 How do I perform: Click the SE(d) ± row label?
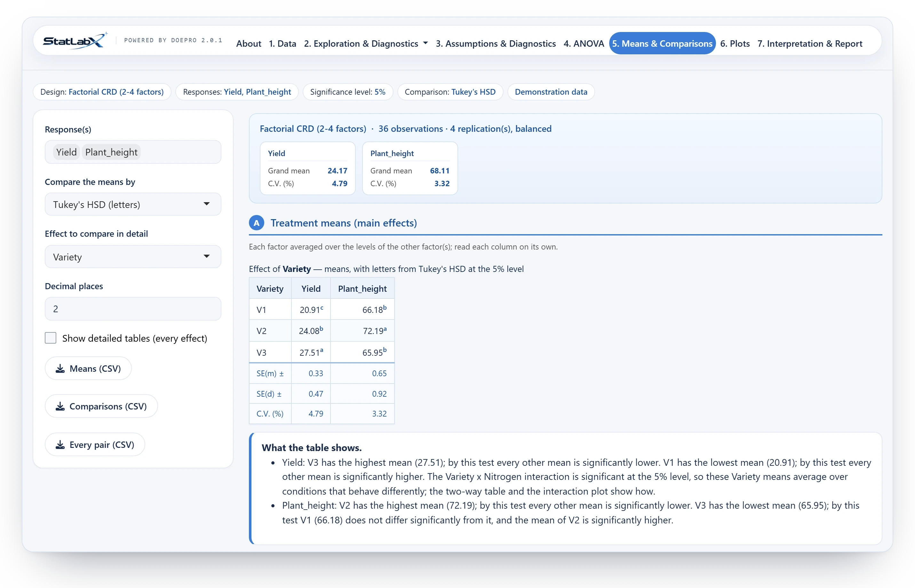[x=269, y=394]
